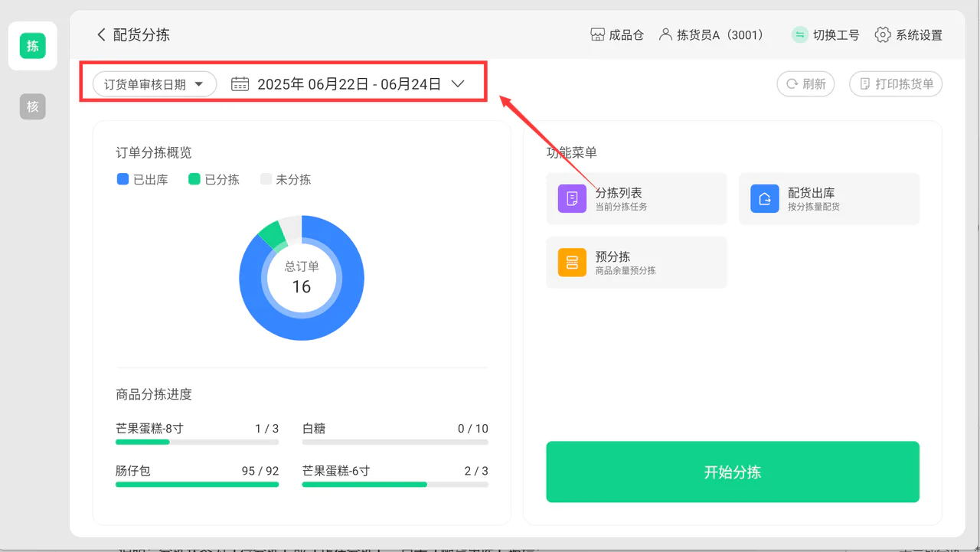Toggle the 已出库 blue legend item
The height and width of the screenshot is (552, 980).
click(x=142, y=179)
